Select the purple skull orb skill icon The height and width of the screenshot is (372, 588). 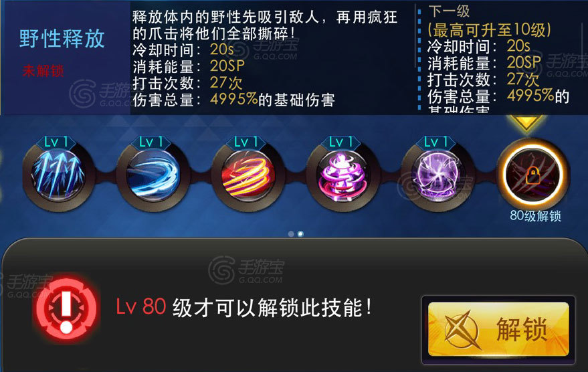[x=437, y=175]
